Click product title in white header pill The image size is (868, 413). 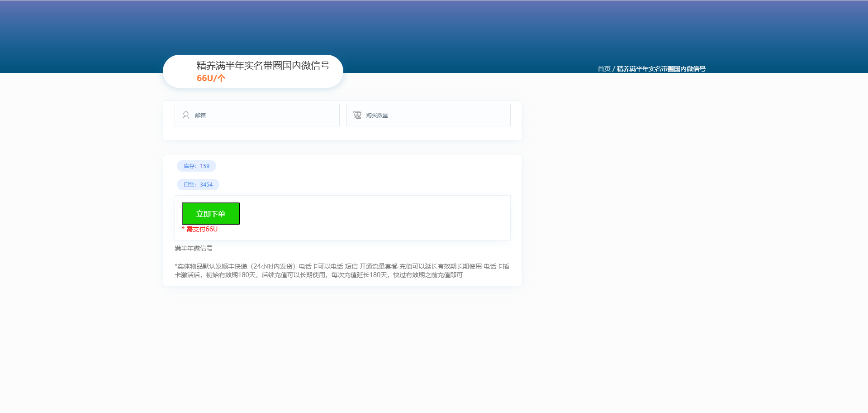coord(263,66)
